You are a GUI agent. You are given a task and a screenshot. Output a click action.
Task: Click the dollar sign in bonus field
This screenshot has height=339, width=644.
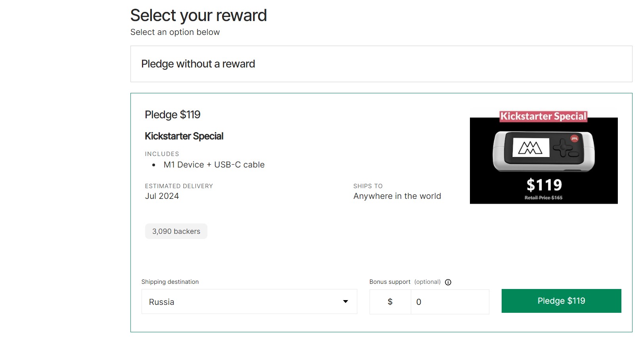click(390, 302)
